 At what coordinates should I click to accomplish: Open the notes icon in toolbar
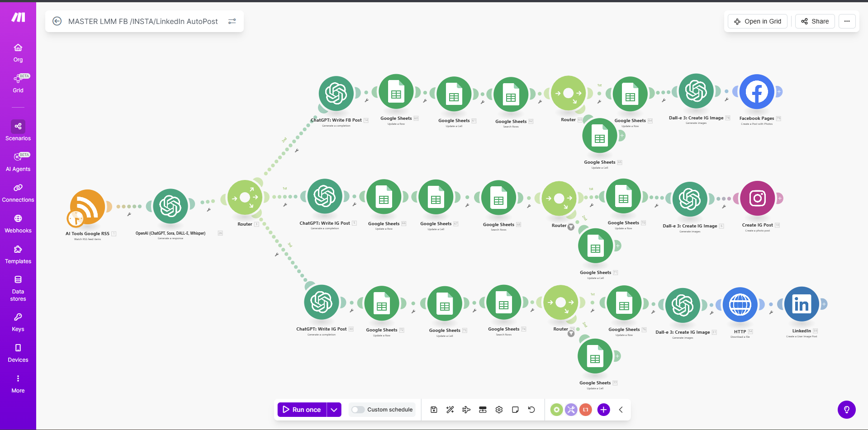(515, 410)
